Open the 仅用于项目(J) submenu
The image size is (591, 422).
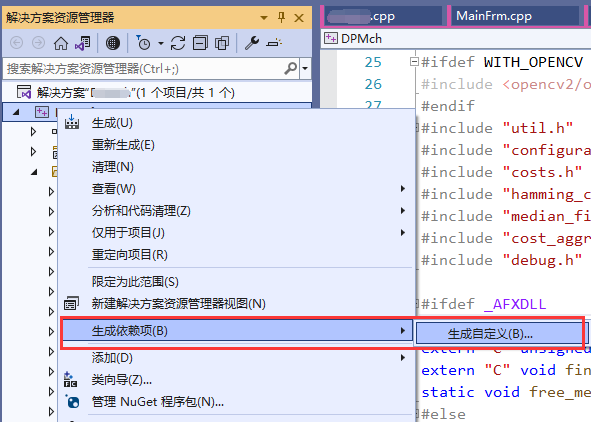[236, 232]
